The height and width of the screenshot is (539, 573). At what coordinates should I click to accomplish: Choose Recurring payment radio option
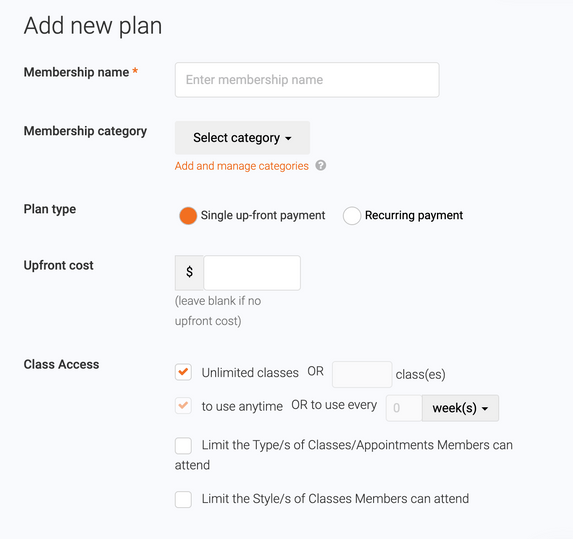352,216
